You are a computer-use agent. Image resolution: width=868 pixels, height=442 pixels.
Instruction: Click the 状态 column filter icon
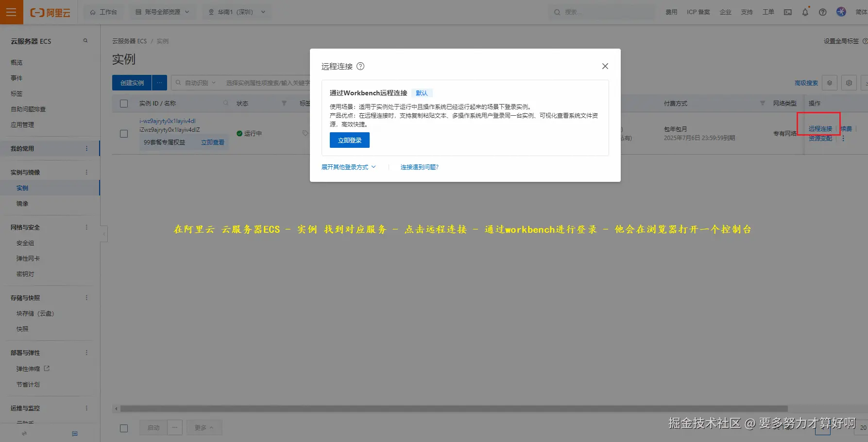(x=284, y=103)
